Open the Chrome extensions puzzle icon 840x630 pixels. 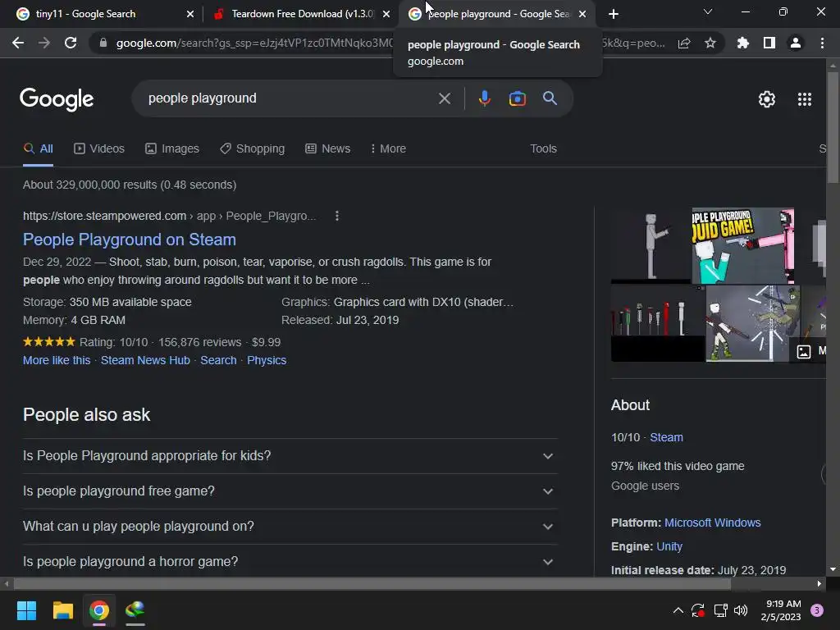pyautogui.click(x=742, y=43)
